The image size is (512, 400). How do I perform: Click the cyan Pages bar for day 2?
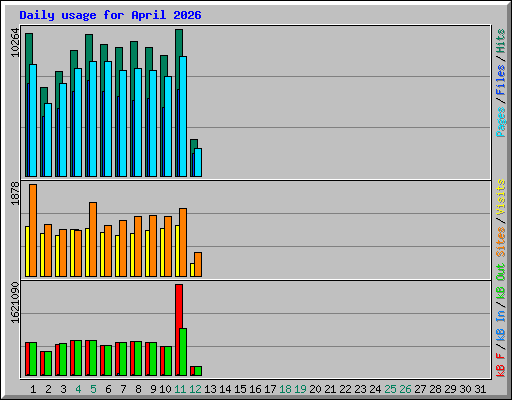tap(48, 140)
